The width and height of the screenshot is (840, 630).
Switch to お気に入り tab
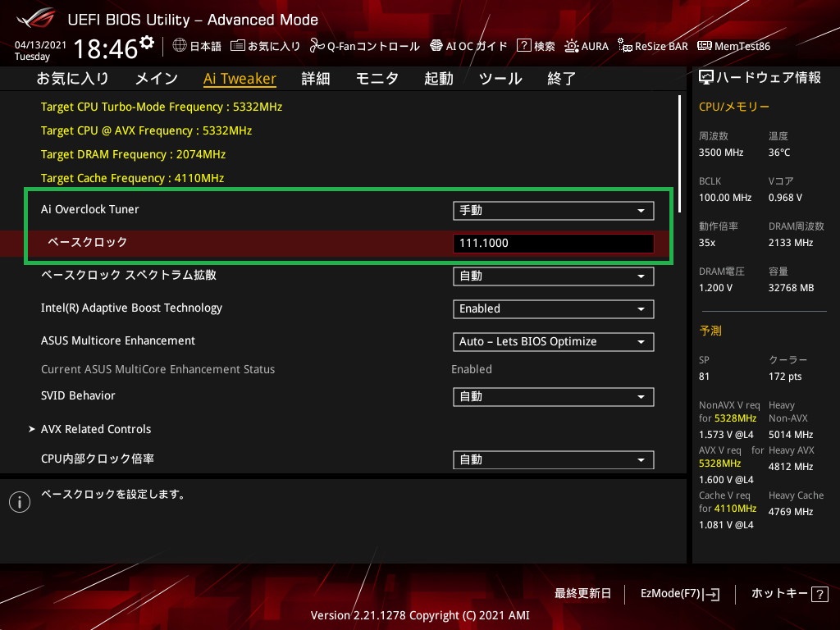click(x=72, y=79)
